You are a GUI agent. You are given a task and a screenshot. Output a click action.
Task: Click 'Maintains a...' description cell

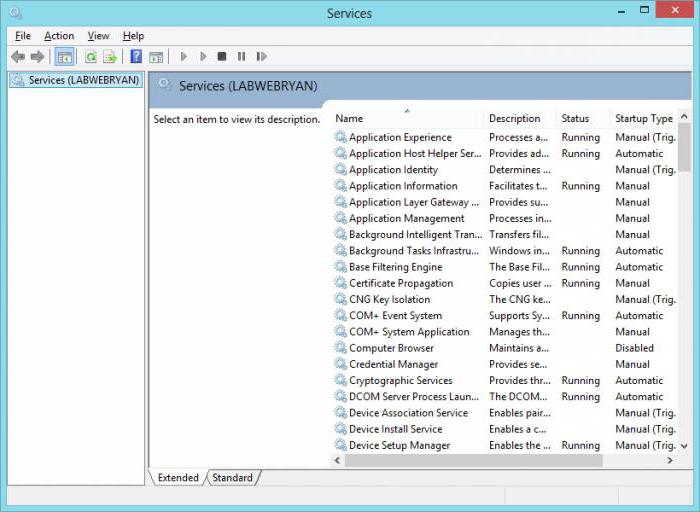[x=519, y=348]
